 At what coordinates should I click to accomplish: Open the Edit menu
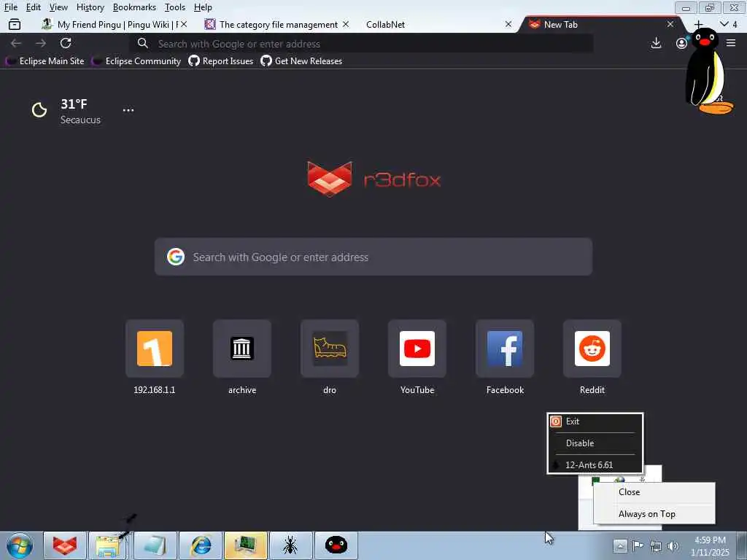(x=34, y=7)
